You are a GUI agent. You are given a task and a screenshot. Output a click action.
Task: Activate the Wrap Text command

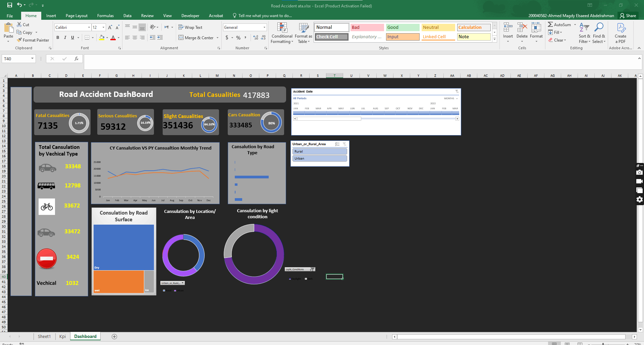(x=191, y=27)
